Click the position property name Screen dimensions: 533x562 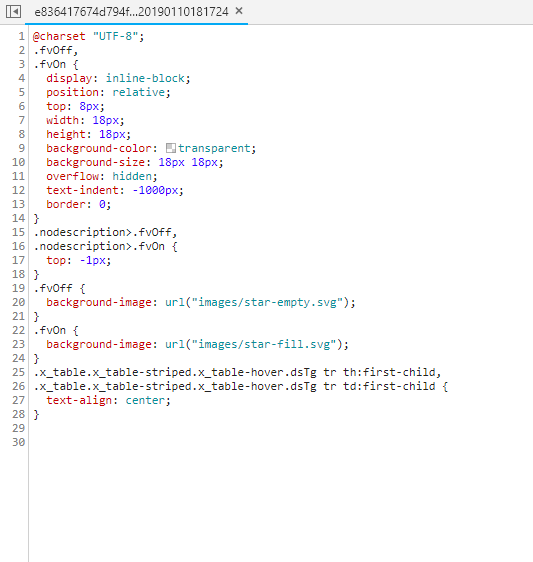tap(72, 92)
